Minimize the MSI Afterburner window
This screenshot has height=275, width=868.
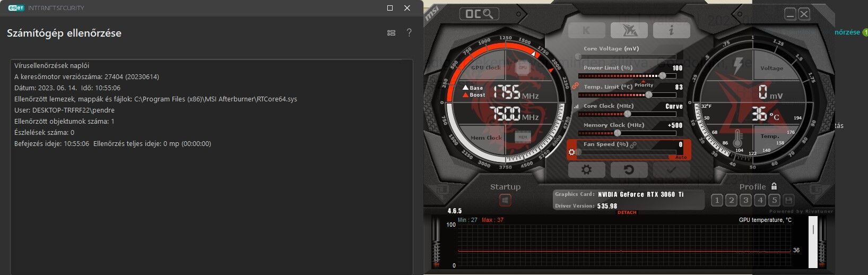coord(790,14)
